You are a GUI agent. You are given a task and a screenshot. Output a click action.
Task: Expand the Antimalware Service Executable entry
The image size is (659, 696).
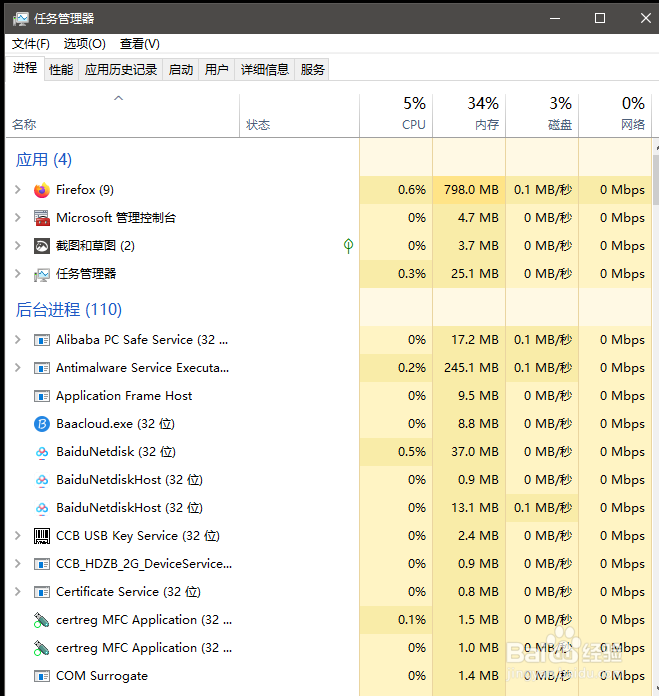17,368
